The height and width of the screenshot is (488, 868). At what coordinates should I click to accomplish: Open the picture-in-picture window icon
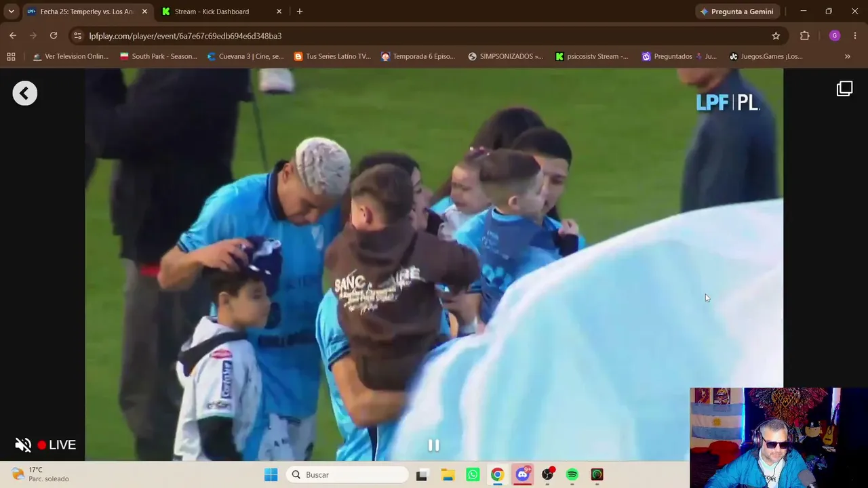pyautogui.click(x=844, y=89)
